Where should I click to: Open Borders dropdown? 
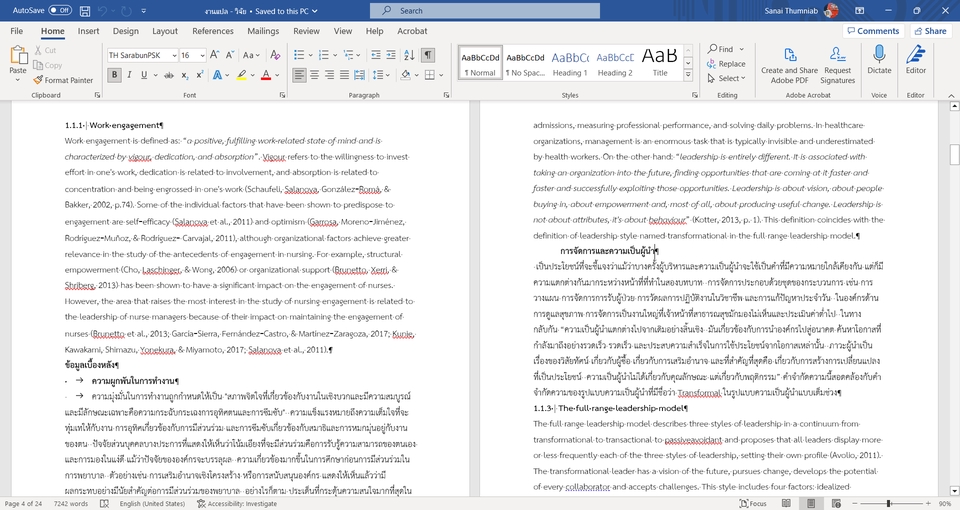point(441,75)
